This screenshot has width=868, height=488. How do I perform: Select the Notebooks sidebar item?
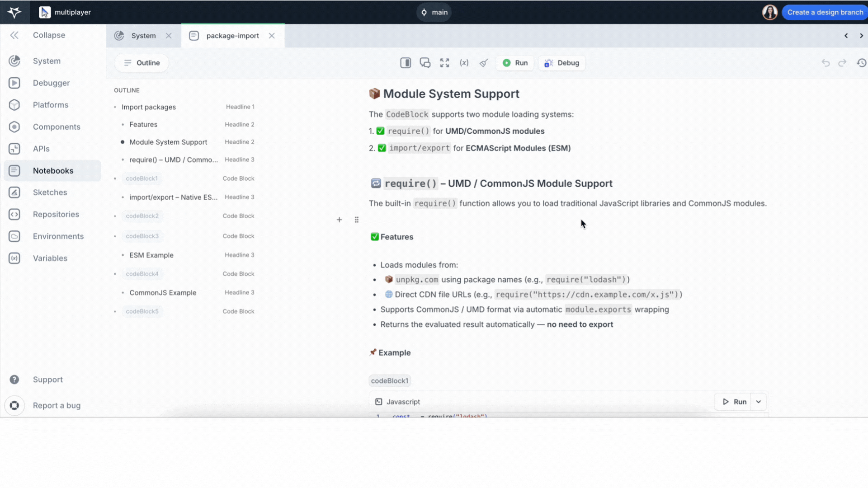point(52,171)
